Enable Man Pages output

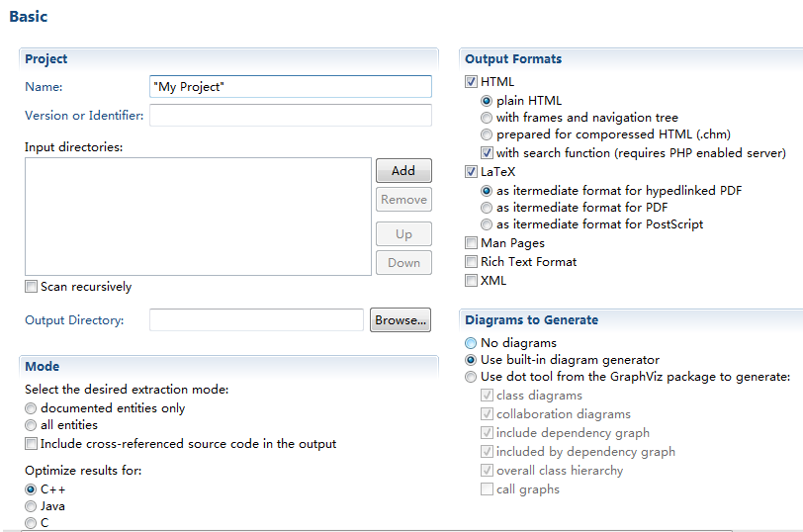pos(471,242)
